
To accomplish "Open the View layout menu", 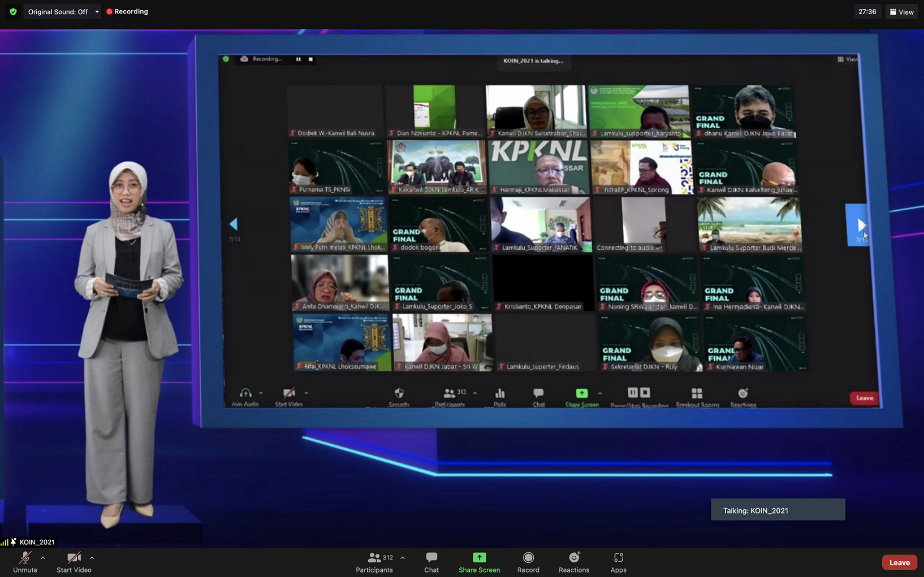I will 901,12.
